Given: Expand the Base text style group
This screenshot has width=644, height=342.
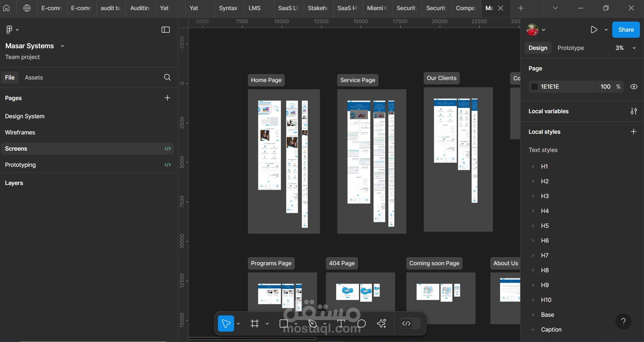Looking at the screenshot, I should click(x=533, y=315).
